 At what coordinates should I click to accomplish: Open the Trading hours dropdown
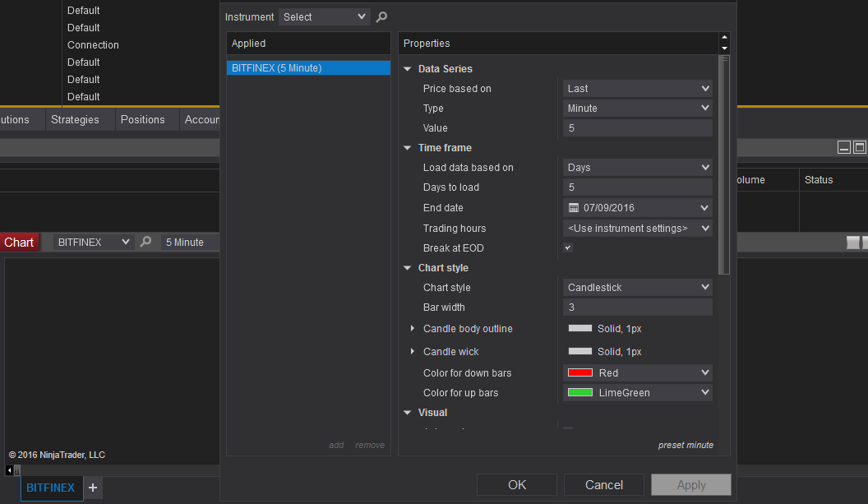638,229
